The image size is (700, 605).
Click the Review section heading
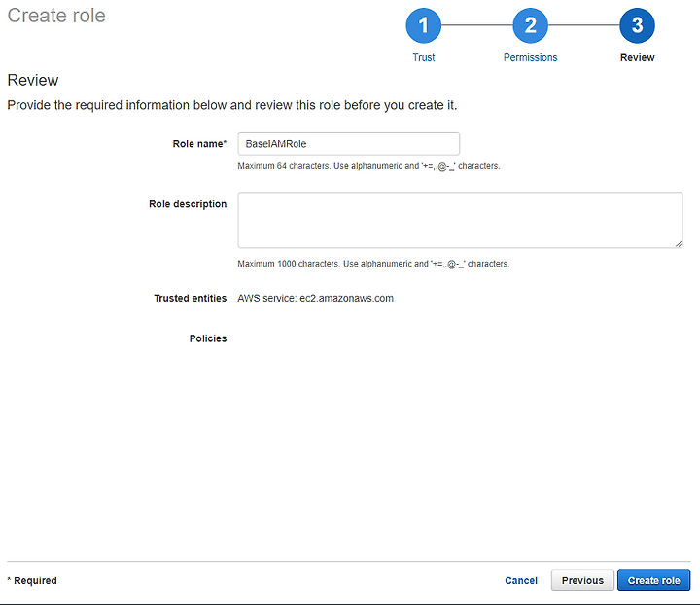(x=33, y=80)
